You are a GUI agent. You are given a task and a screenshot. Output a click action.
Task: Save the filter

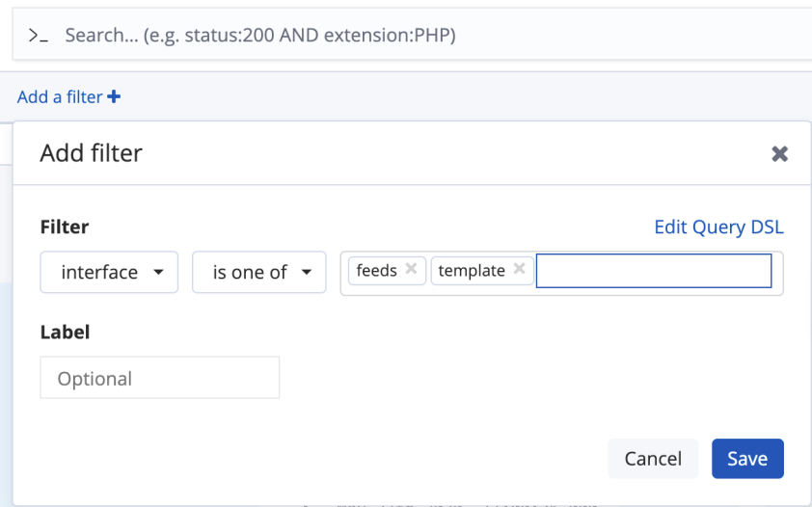pyautogui.click(x=747, y=459)
